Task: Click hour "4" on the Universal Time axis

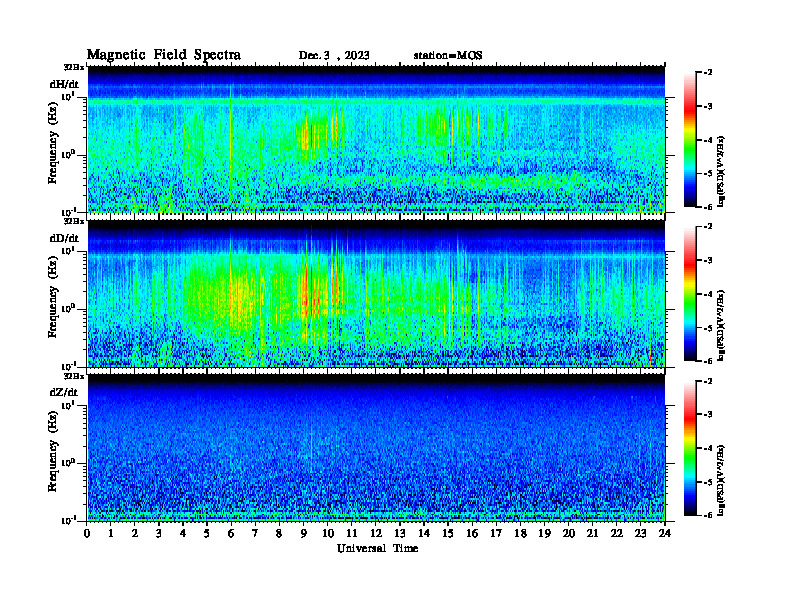Action: [x=183, y=534]
